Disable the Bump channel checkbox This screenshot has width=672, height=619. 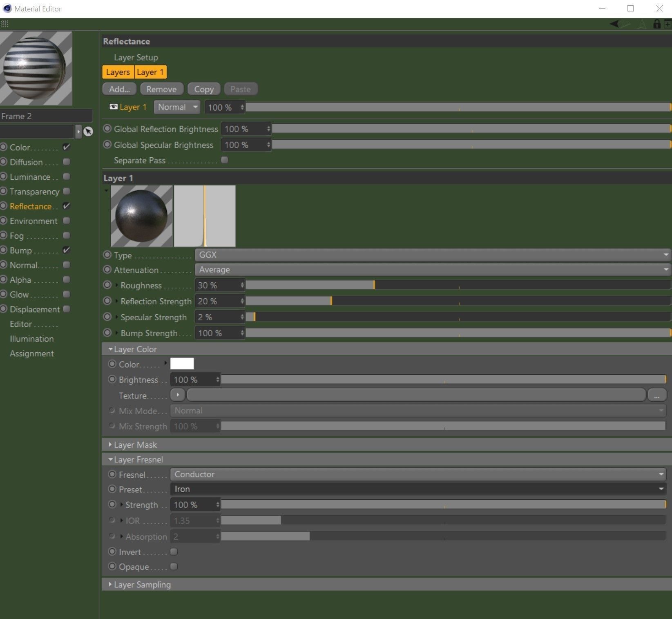tap(67, 250)
